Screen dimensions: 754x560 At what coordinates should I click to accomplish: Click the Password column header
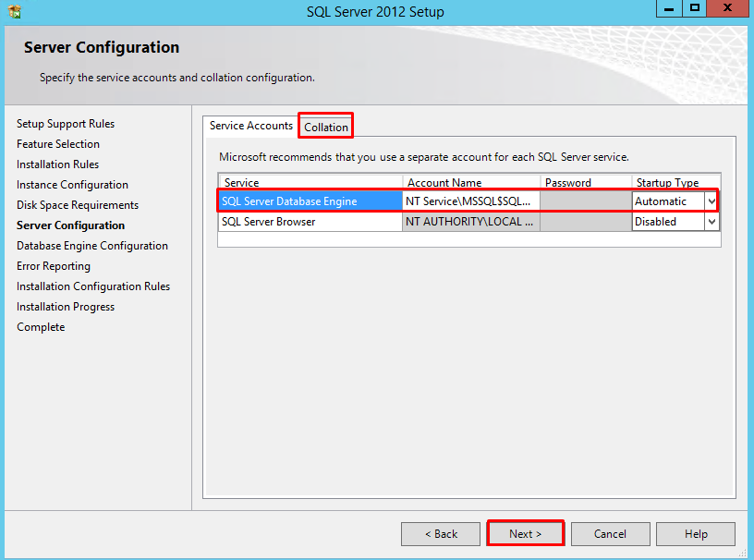[x=586, y=182]
